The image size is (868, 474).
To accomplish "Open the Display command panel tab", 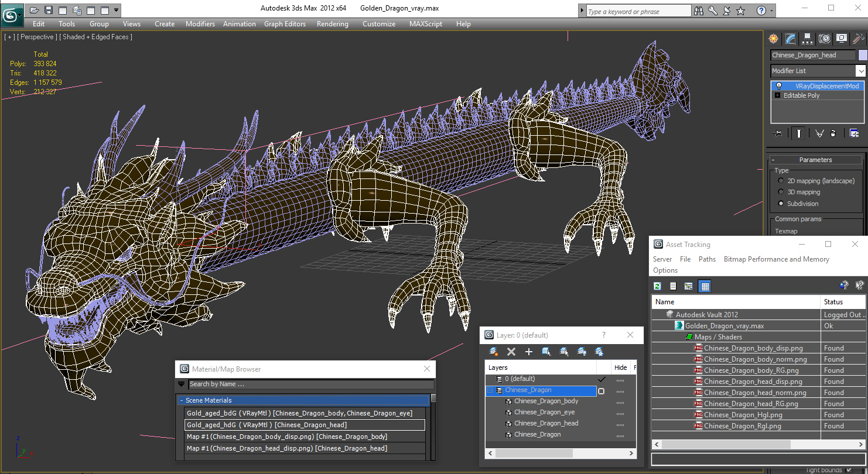I will (x=842, y=39).
